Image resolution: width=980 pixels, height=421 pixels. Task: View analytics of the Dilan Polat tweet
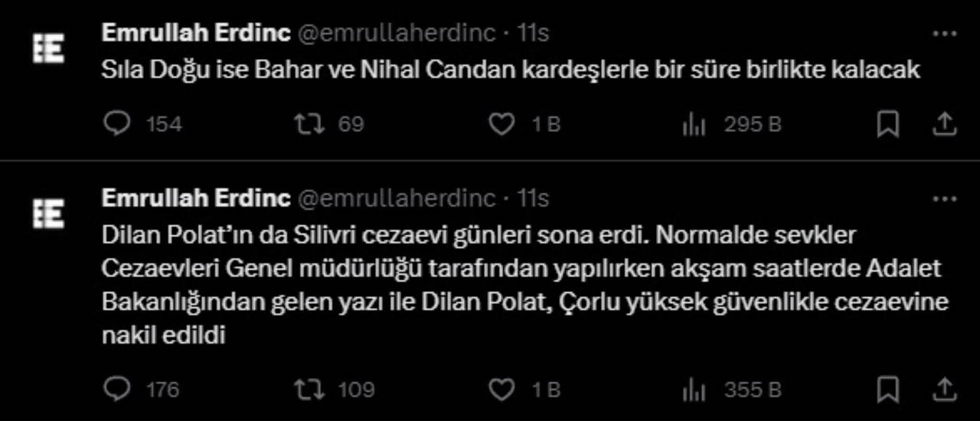694,390
